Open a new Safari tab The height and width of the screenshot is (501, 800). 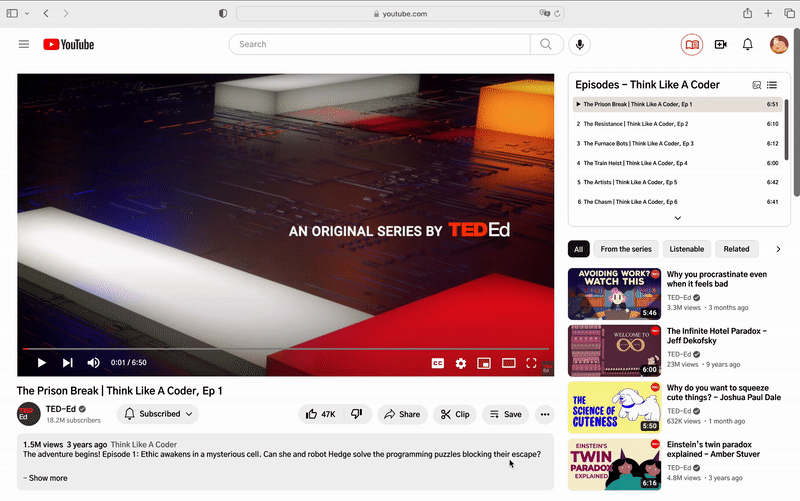coord(768,14)
